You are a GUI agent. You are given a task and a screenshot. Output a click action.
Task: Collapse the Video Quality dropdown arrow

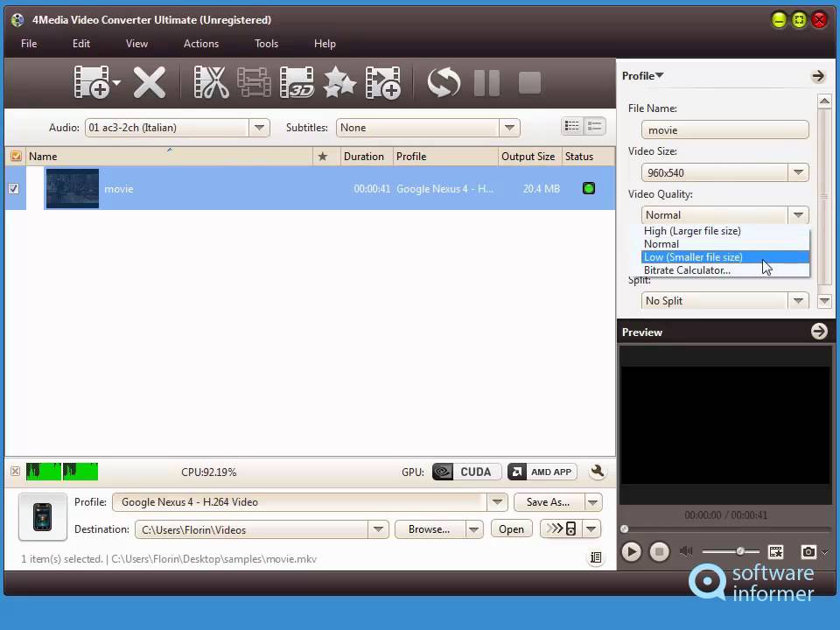(x=798, y=215)
